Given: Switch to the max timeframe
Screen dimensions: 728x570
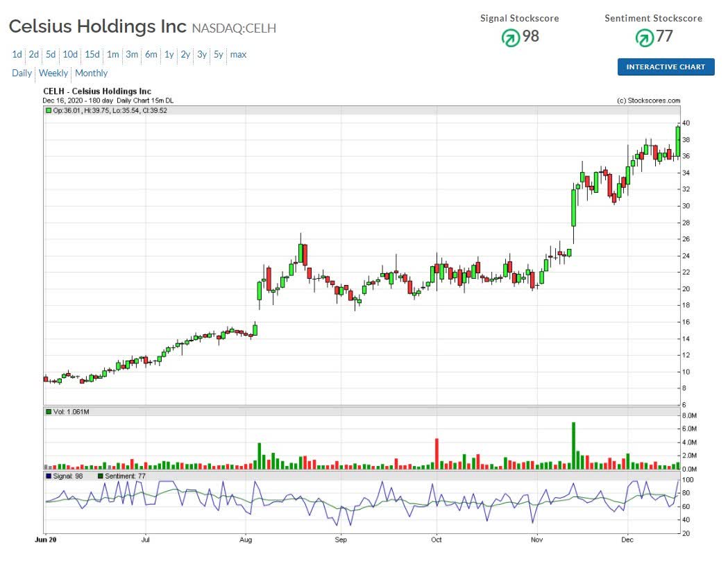Looking at the screenshot, I should pos(238,54).
